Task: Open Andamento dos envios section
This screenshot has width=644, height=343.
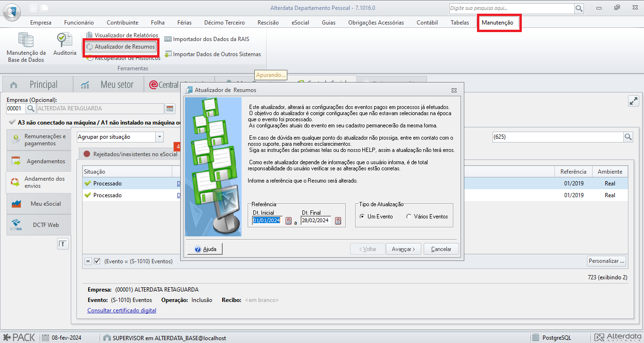Action: 39,183
